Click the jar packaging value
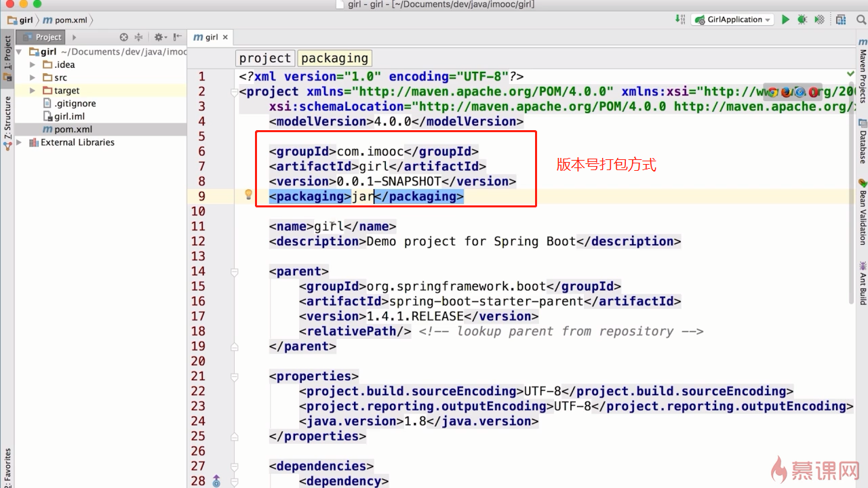The width and height of the screenshot is (868, 488). (363, 196)
